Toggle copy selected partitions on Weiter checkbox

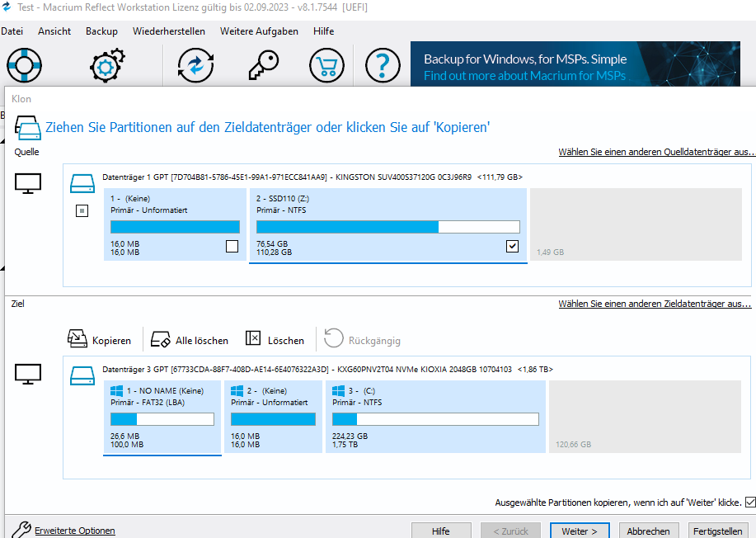(x=750, y=503)
